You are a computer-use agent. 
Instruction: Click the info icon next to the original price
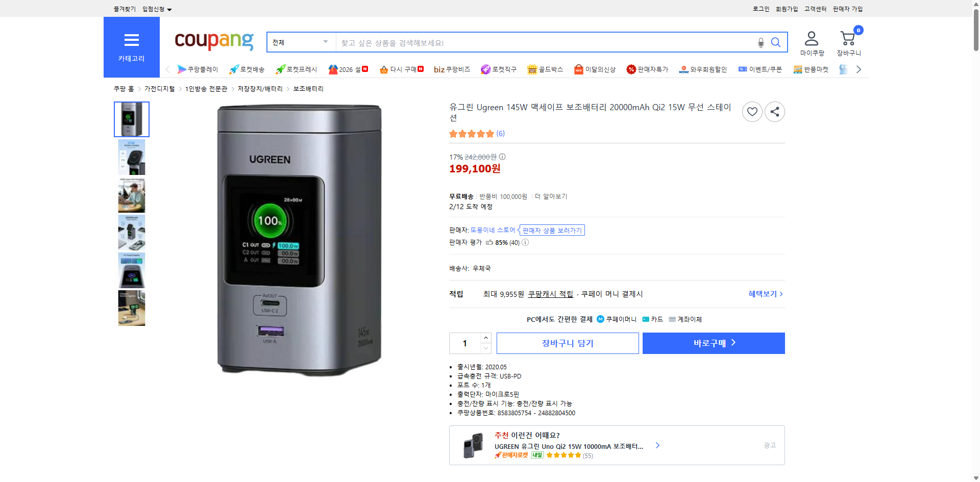[x=502, y=157]
